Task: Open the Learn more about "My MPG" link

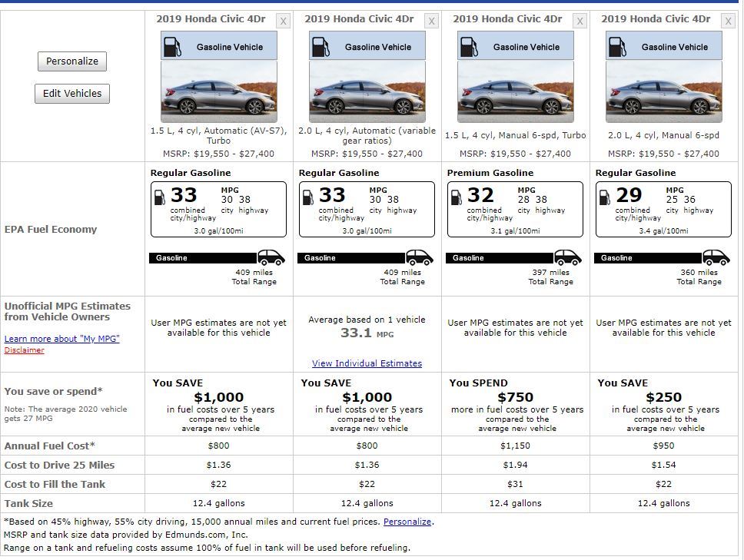Action: (61, 339)
